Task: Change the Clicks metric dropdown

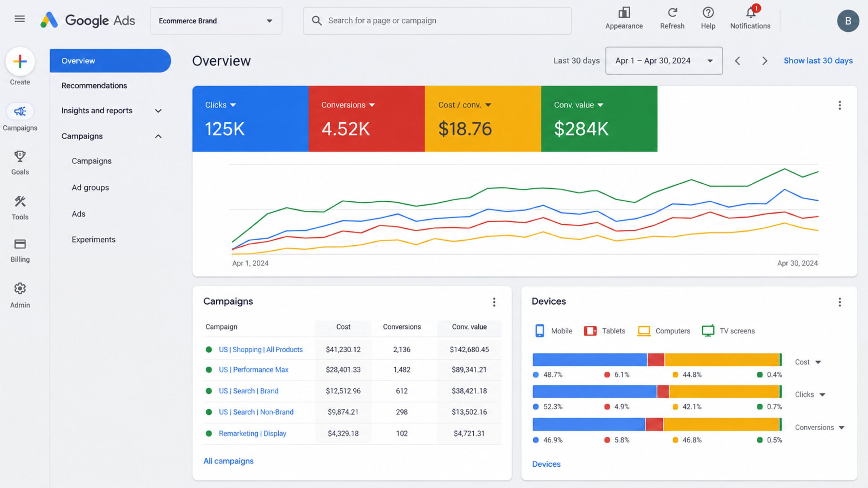Action: 220,105
